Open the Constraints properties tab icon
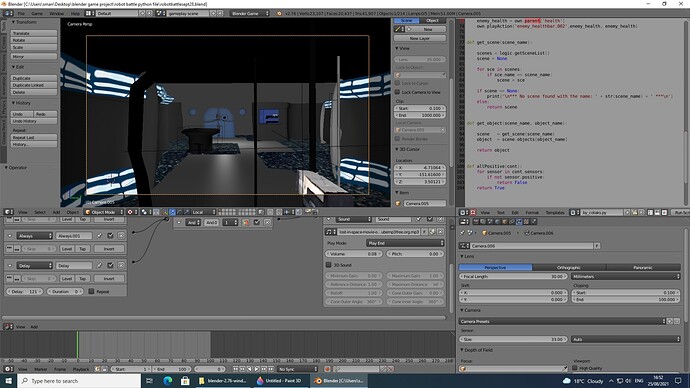690x388 pixels. [512, 222]
